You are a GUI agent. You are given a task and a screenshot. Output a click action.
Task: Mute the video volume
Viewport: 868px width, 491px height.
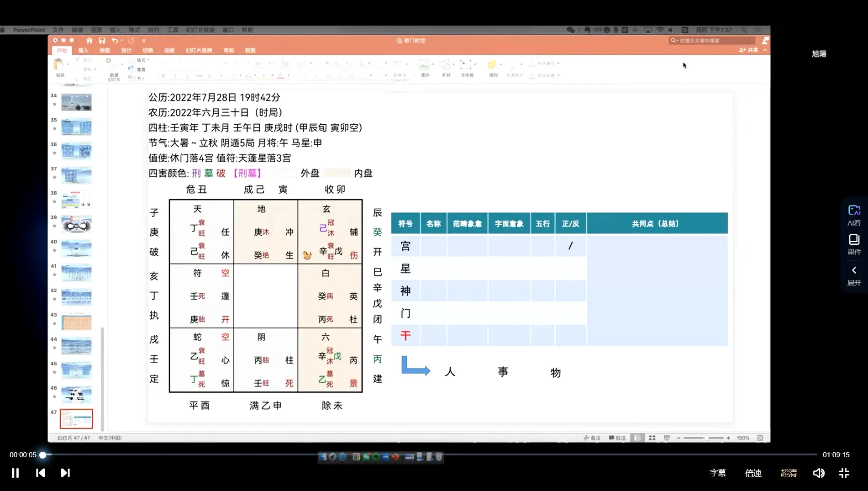click(x=819, y=473)
